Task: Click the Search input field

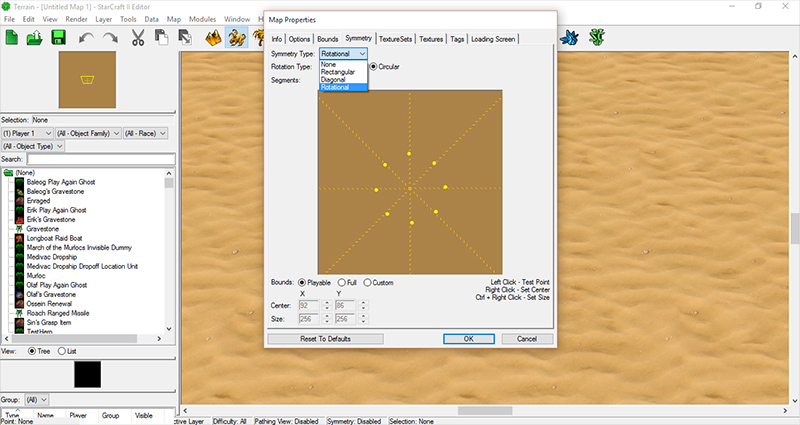Action: click(101, 159)
